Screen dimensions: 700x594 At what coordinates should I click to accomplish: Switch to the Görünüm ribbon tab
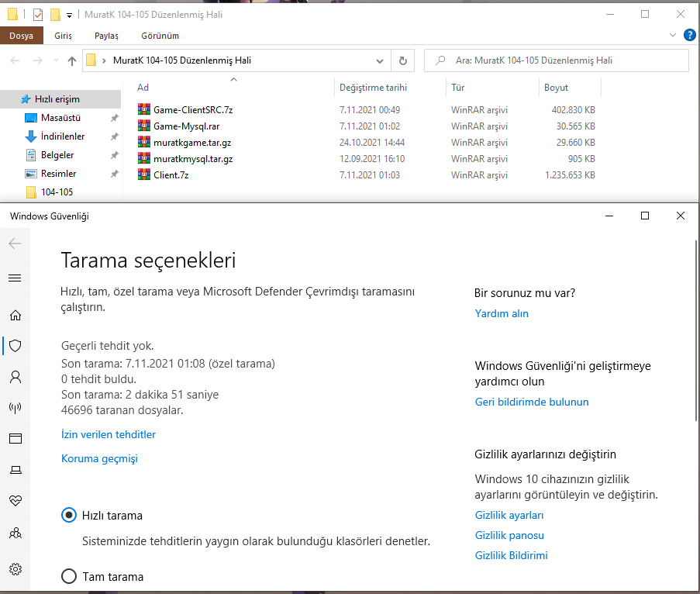click(160, 36)
